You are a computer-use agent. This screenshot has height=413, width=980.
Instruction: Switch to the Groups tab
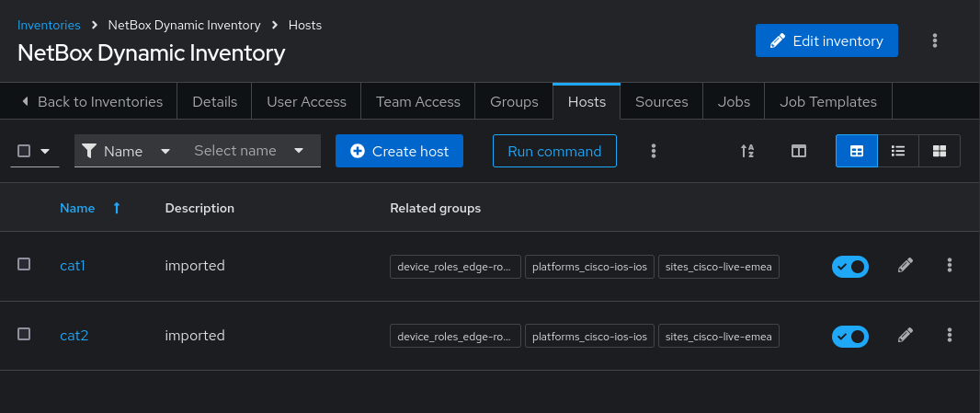click(x=514, y=101)
